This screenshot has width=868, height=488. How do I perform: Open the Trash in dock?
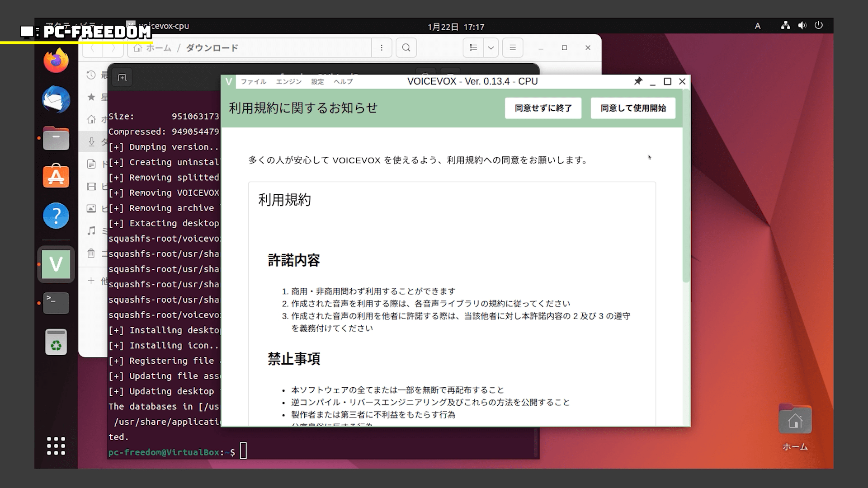click(x=56, y=342)
